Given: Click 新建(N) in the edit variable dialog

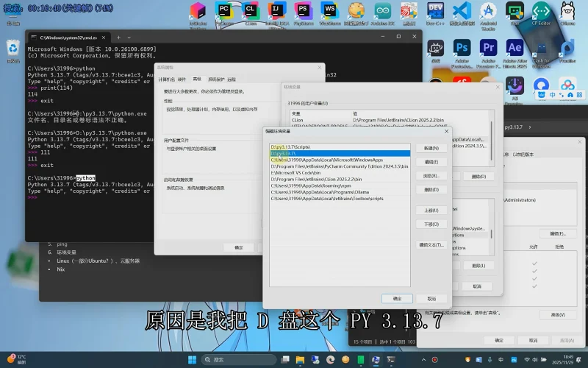Looking at the screenshot, I should tap(431, 148).
